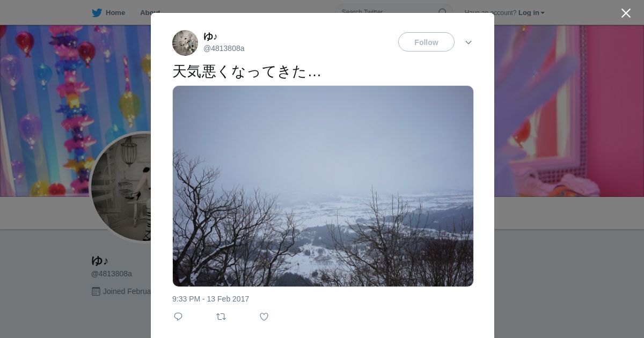Open the About menu item
This screenshot has height=338, width=644.
click(150, 13)
